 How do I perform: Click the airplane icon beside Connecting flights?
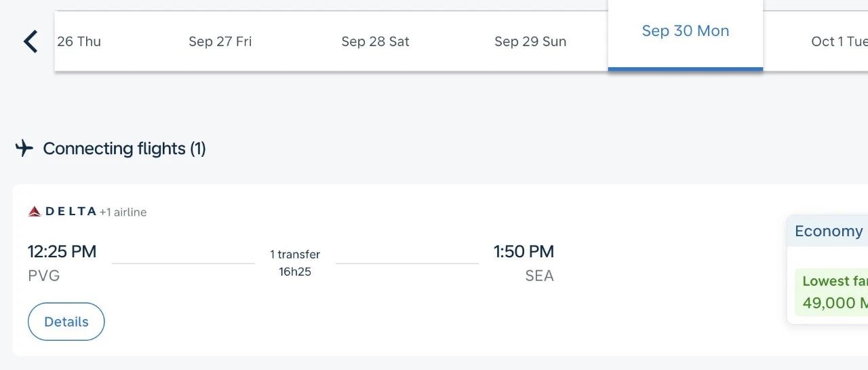[x=24, y=148]
